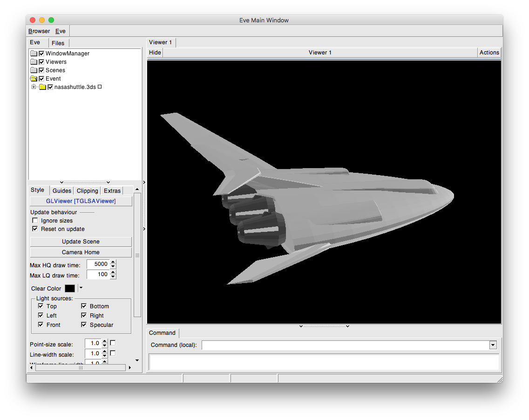This screenshot has height=420, width=529.
Task: Switch to the Clipping tab
Action: [88, 191]
